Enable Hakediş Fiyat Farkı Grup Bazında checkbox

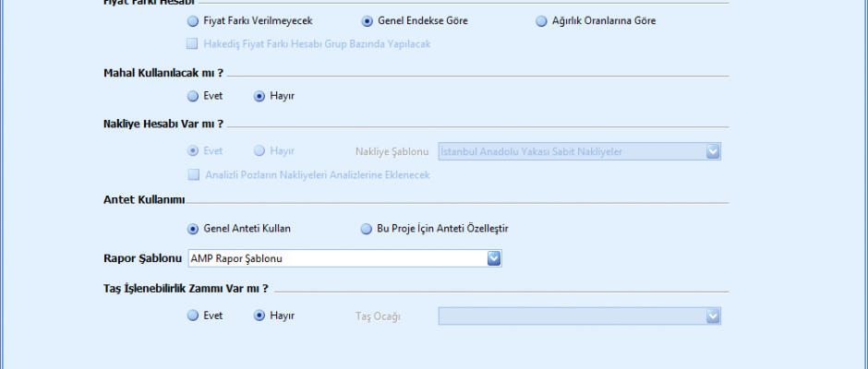[x=192, y=43]
